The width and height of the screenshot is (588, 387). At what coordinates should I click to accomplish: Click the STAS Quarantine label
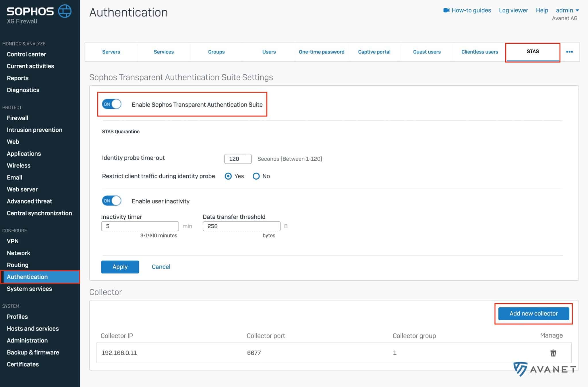[121, 132]
